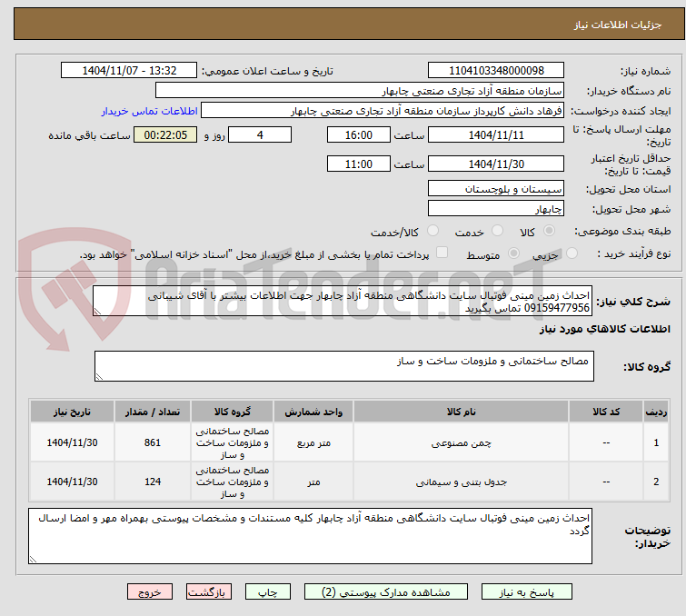Open مشاهده مدارک پیوستی (2) attachments
Image resolution: width=686 pixels, height=616 pixels.
point(385,592)
